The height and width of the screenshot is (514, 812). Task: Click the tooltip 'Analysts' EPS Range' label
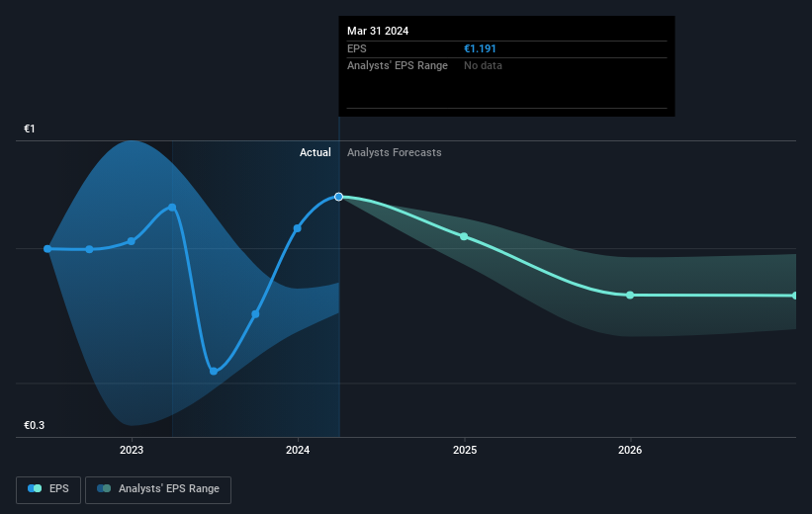(x=398, y=66)
